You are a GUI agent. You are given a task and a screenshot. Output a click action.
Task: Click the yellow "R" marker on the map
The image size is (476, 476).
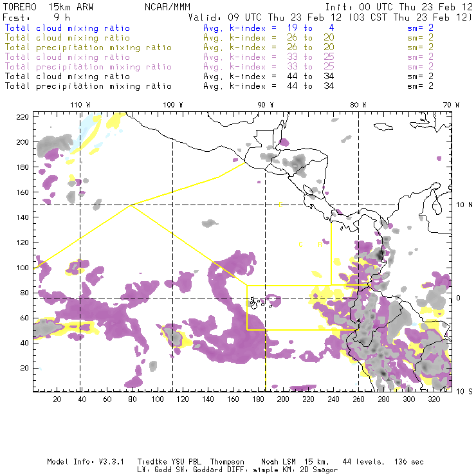320,244
